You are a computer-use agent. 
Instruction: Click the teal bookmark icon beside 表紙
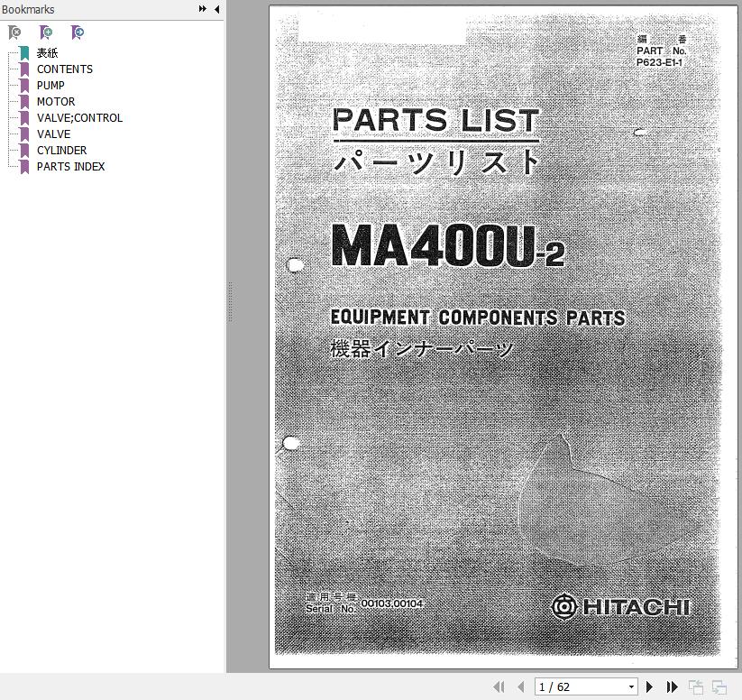[x=24, y=53]
